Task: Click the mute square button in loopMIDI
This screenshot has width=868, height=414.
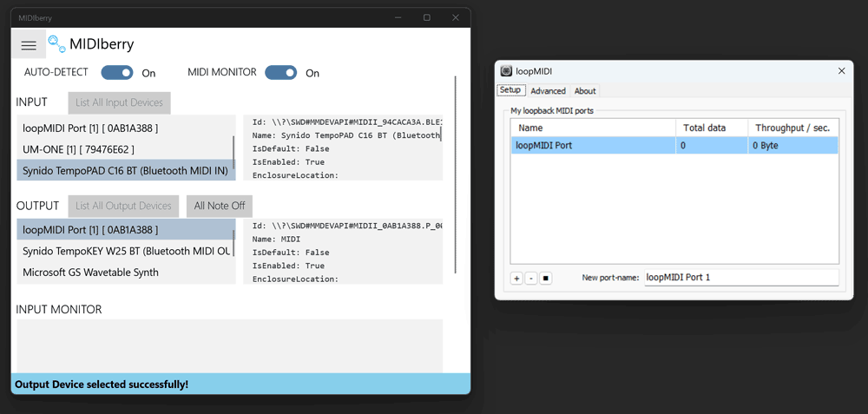Action: click(546, 278)
